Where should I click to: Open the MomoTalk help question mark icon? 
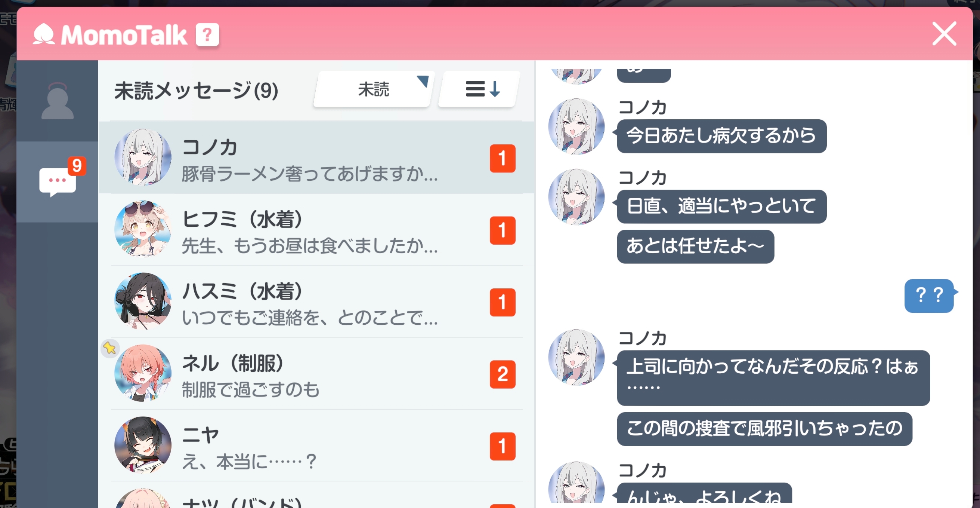coord(207,35)
